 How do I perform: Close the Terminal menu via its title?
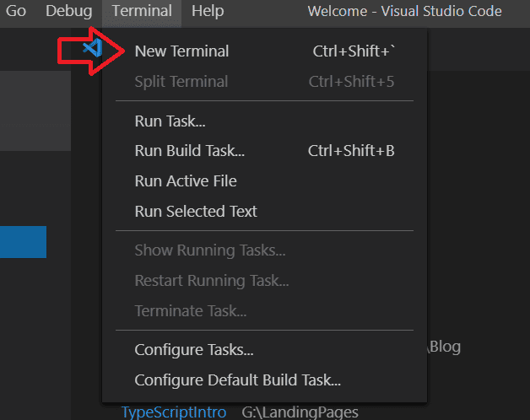[142, 11]
